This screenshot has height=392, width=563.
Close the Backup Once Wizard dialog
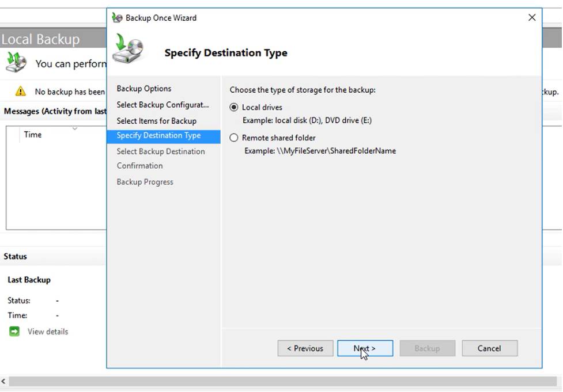click(531, 18)
